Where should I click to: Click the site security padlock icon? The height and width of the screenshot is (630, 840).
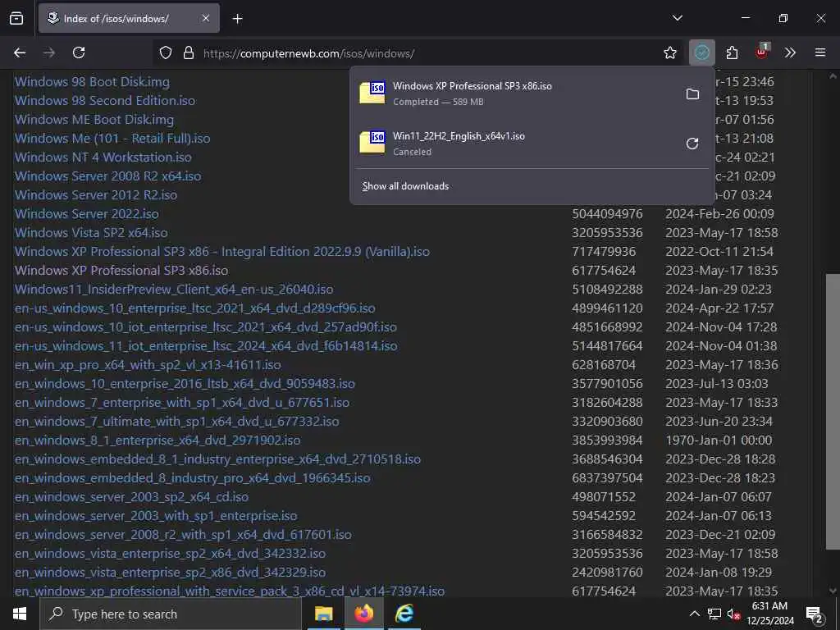coord(189,53)
